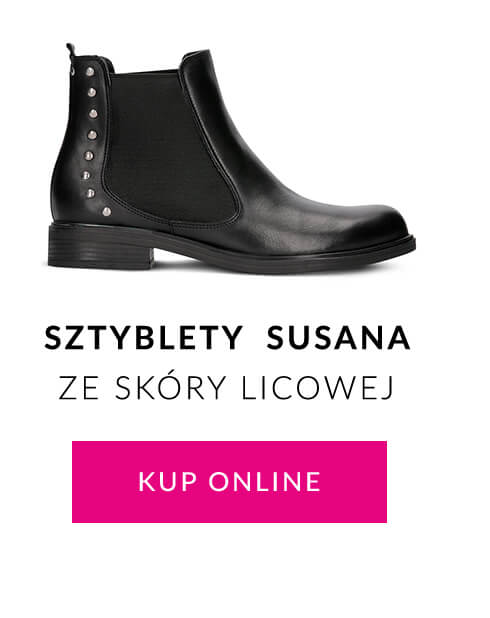The image size is (490, 618).
Task: Click the word LICOWEJ in subtitle
Action: coord(317,388)
